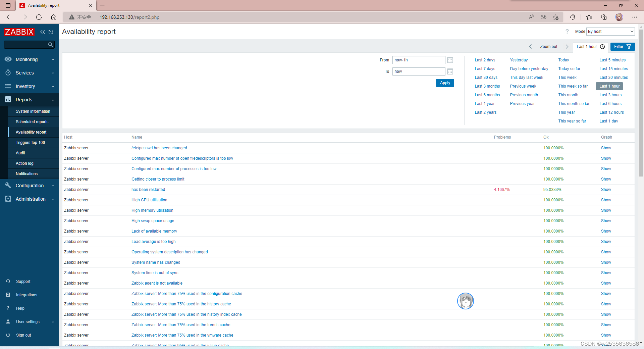The height and width of the screenshot is (349, 644).
Task: Click the To time input field
Action: pyautogui.click(x=419, y=71)
